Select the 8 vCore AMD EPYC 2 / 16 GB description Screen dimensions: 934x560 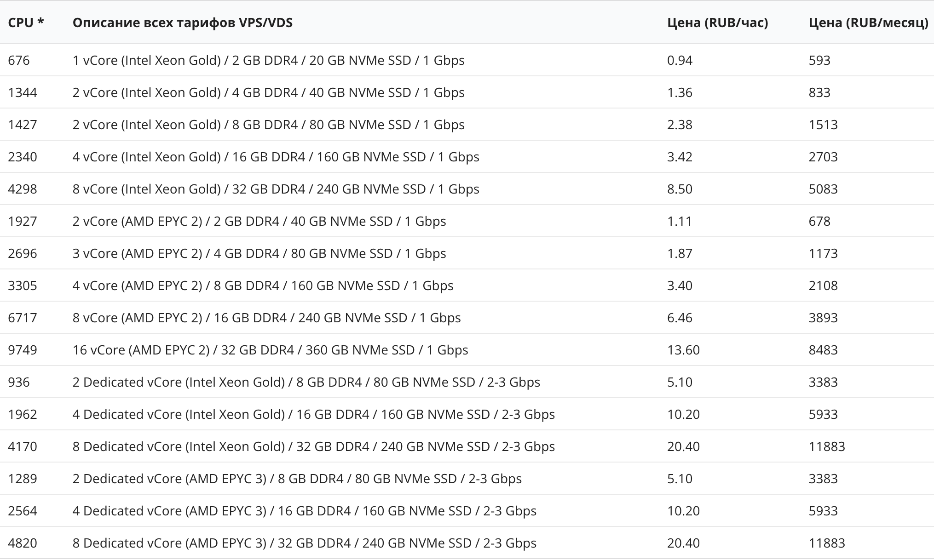267,318
